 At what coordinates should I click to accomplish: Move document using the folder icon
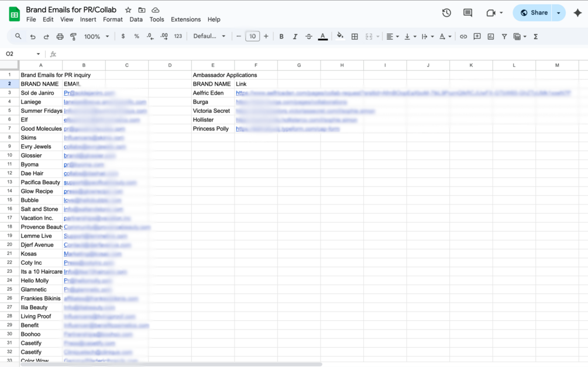[142, 10]
